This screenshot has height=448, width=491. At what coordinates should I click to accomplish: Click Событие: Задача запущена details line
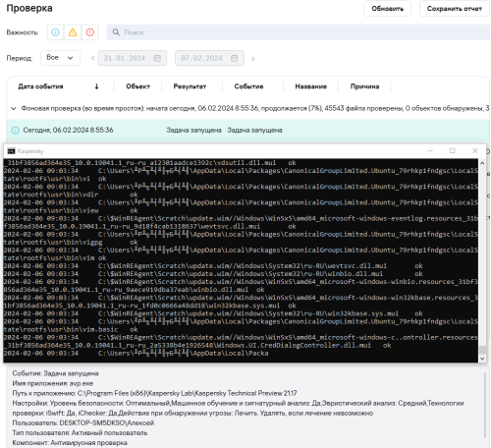55,373
